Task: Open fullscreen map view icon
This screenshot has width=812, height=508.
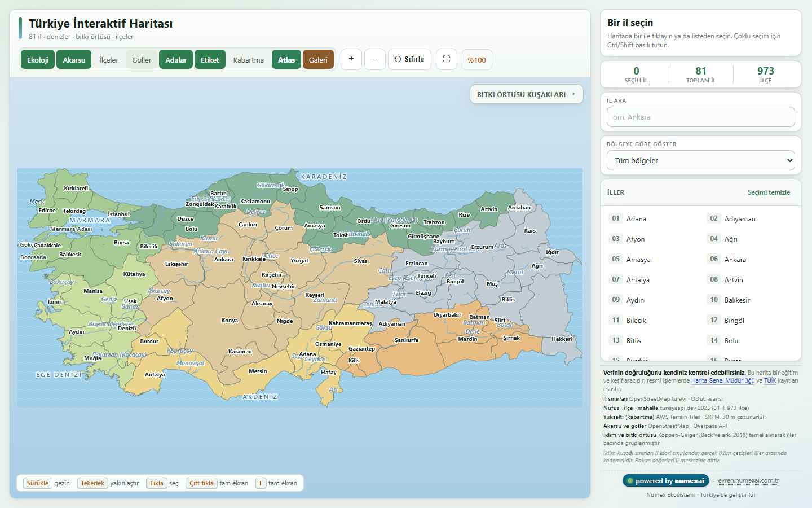Action: coord(447,59)
